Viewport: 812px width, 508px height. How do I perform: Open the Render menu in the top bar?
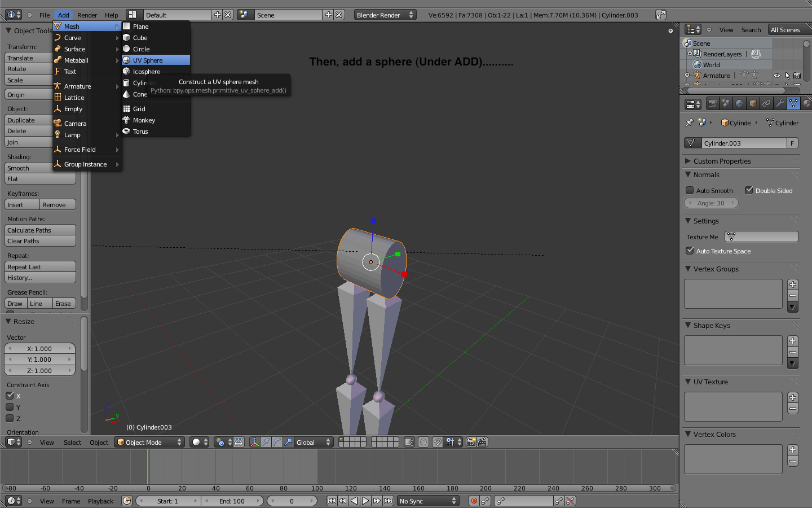(x=87, y=15)
